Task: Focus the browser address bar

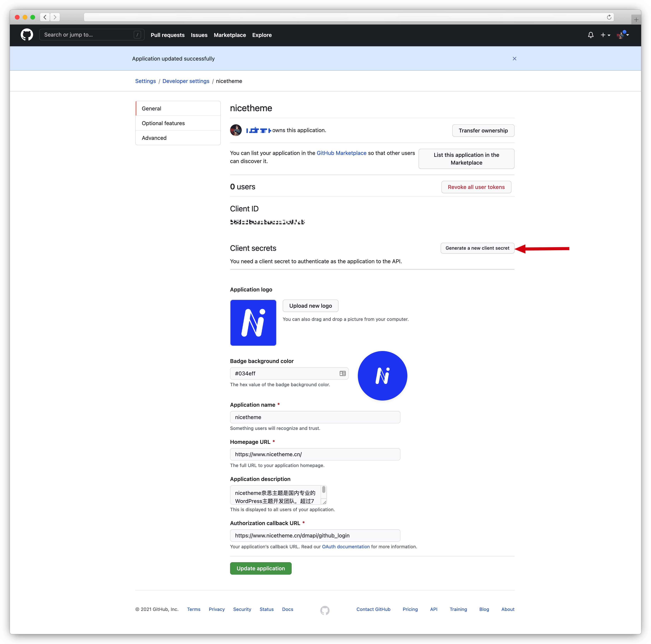Action: (x=349, y=17)
